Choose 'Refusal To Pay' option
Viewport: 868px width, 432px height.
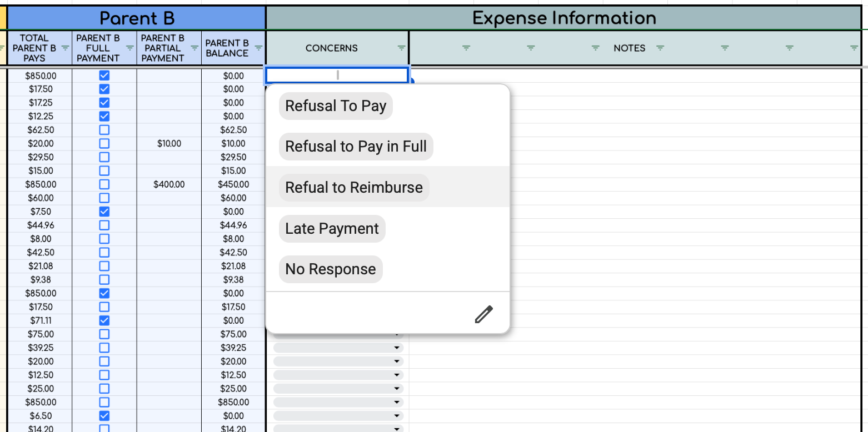[336, 106]
